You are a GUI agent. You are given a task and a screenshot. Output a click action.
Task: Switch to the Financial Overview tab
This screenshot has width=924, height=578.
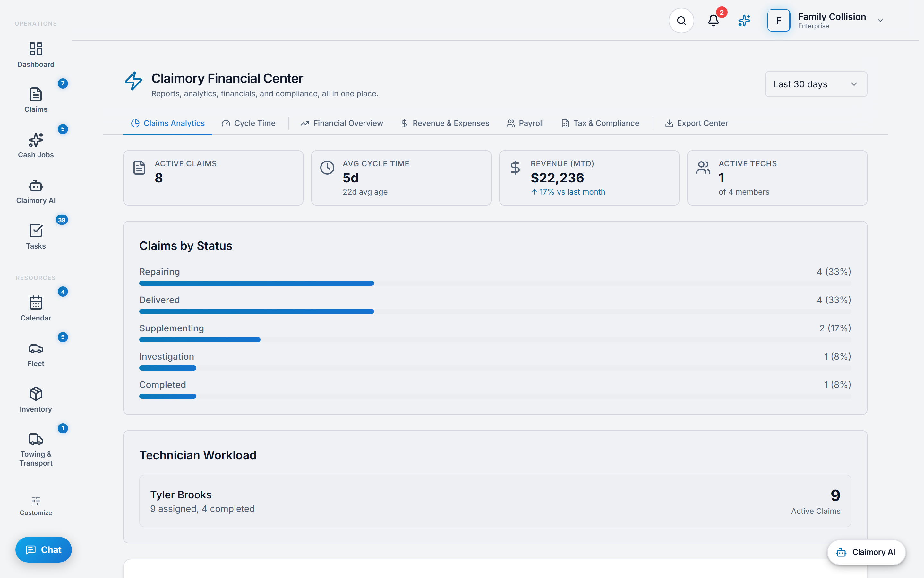click(x=342, y=123)
